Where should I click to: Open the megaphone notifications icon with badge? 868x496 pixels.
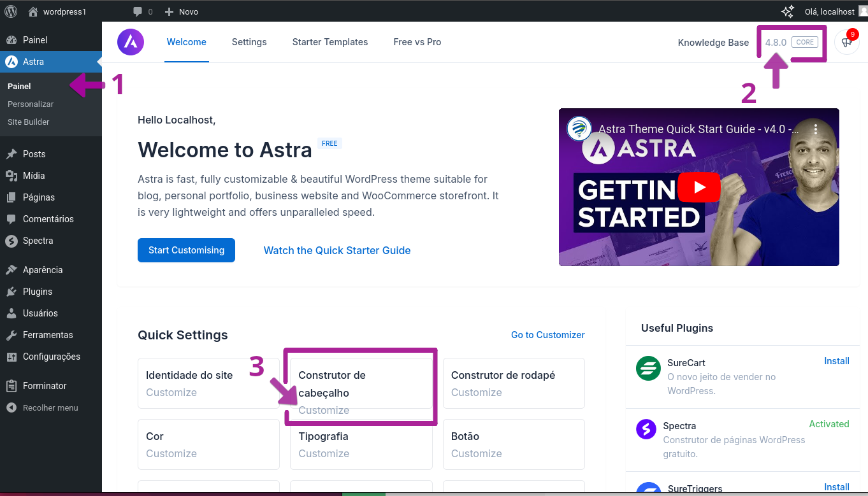point(847,42)
